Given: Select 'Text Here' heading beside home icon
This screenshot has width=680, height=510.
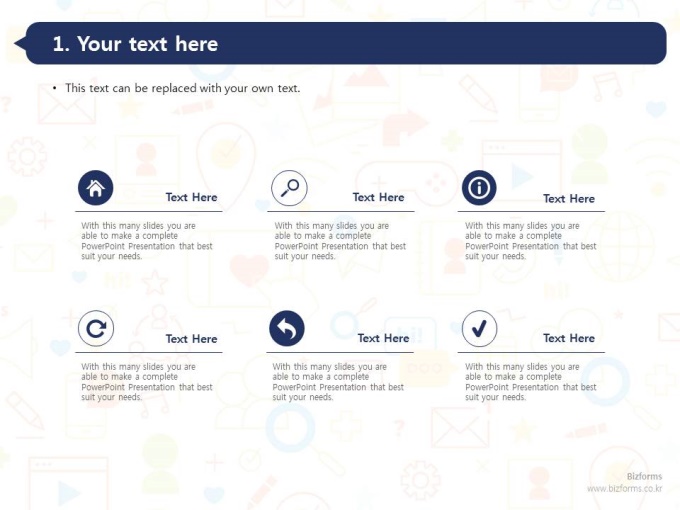Looking at the screenshot, I should click(191, 197).
